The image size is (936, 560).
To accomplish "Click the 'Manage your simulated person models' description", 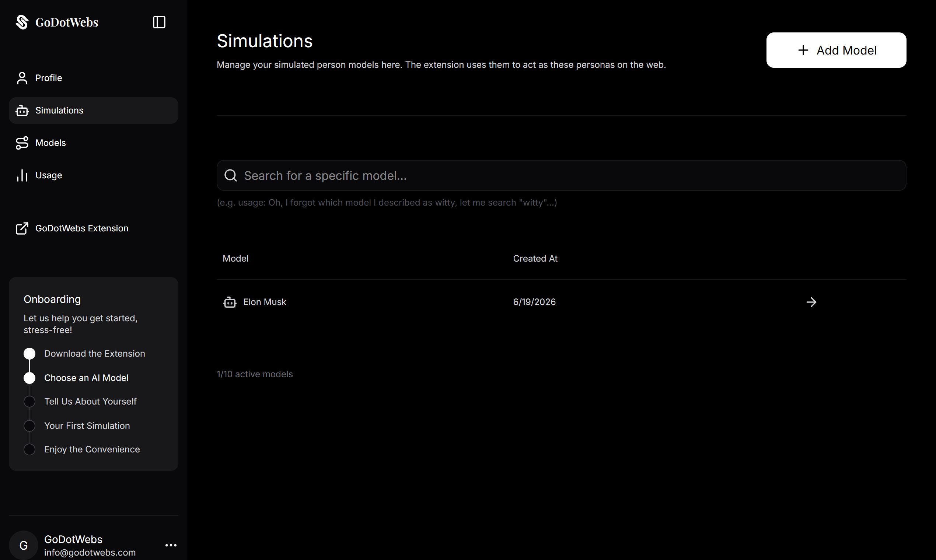I will click(441, 64).
